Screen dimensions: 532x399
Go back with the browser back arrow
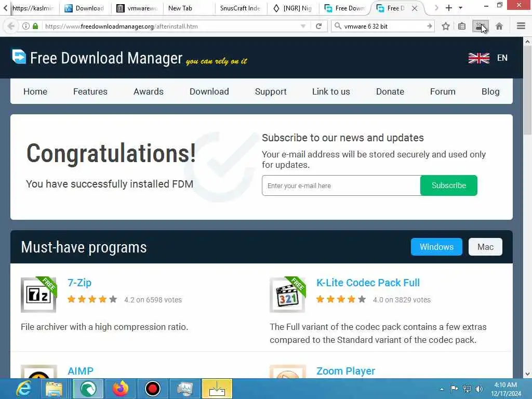point(10,26)
